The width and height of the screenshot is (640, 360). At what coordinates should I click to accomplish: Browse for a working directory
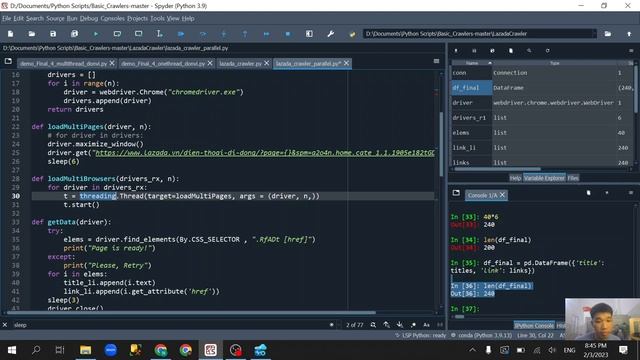pyautogui.click(x=608, y=34)
